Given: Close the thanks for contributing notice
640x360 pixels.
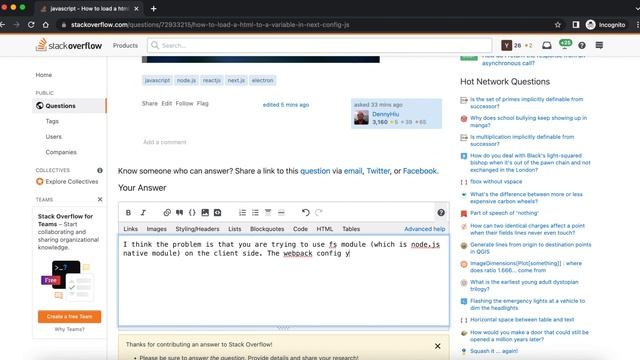Looking at the screenshot, I should point(438,346).
